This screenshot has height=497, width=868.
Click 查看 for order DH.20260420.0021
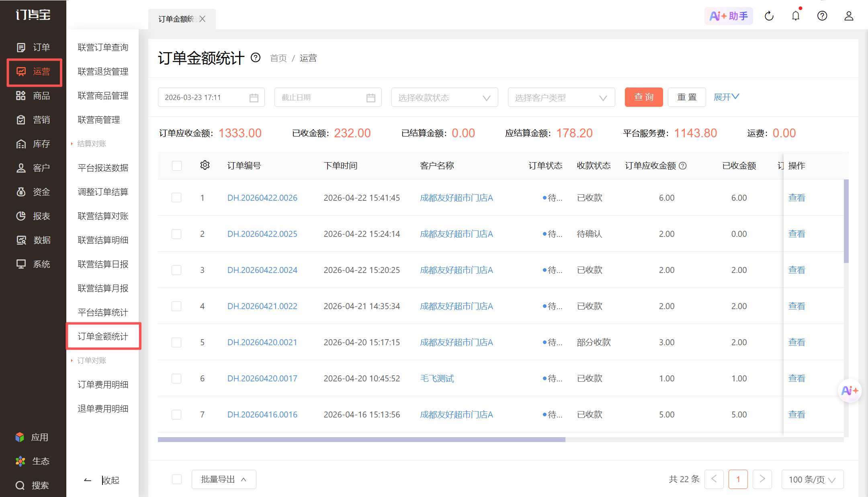click(796, 342)
